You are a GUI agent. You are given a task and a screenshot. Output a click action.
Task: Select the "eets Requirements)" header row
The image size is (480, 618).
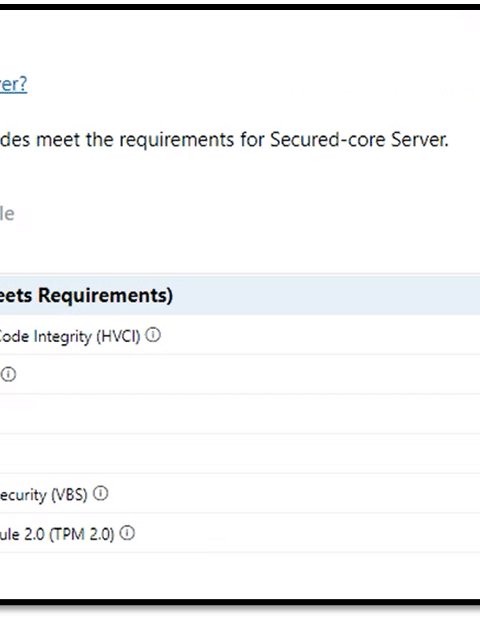[240, 295]
